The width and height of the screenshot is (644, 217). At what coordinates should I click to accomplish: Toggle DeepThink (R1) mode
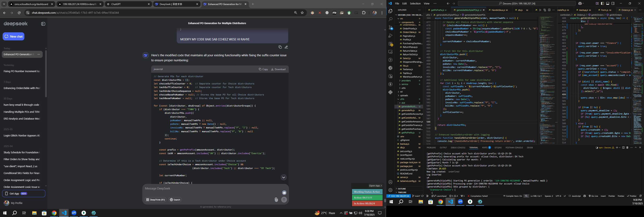pyautogui.click(x=156, y=200)
